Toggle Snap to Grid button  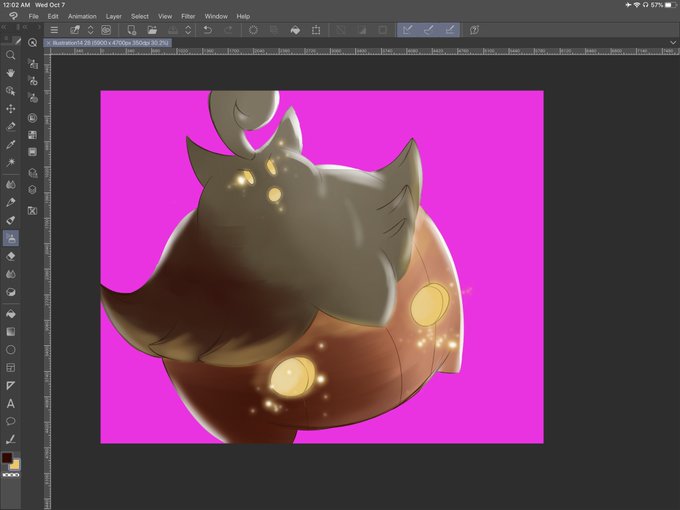[x=450, y=30]
